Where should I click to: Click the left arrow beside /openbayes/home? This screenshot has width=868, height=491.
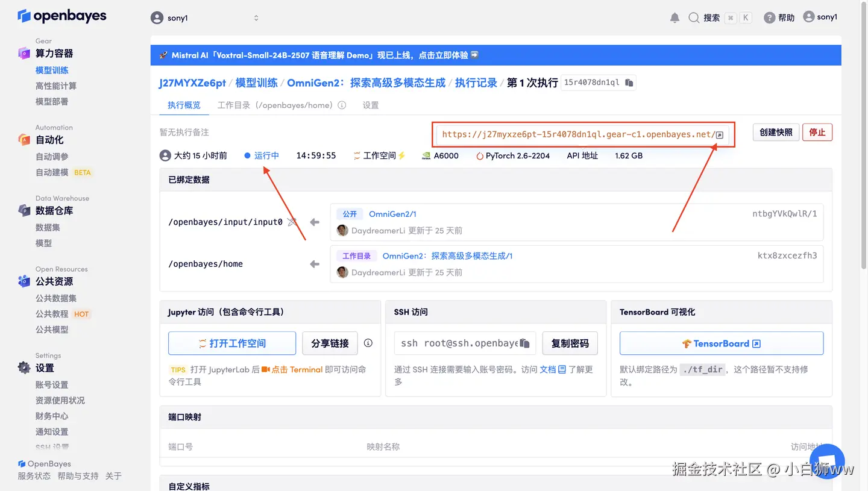coord(315,264)
